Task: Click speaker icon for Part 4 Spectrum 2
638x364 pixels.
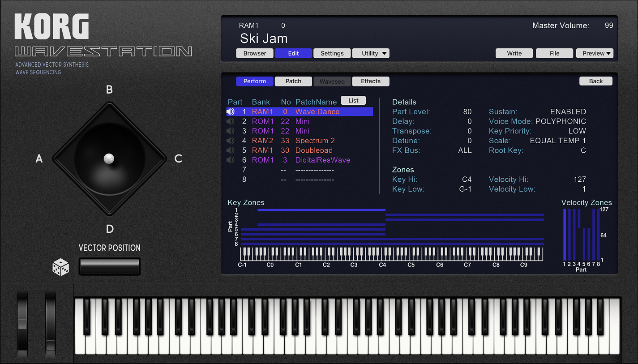Action: click(231, 141)
